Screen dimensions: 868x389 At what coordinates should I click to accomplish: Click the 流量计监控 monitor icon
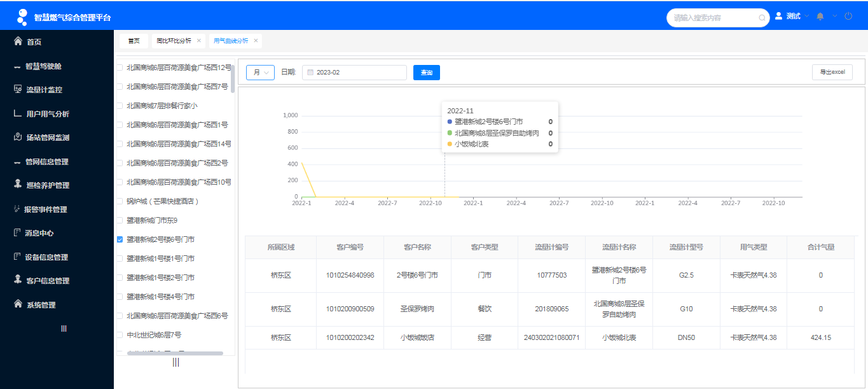18,89
